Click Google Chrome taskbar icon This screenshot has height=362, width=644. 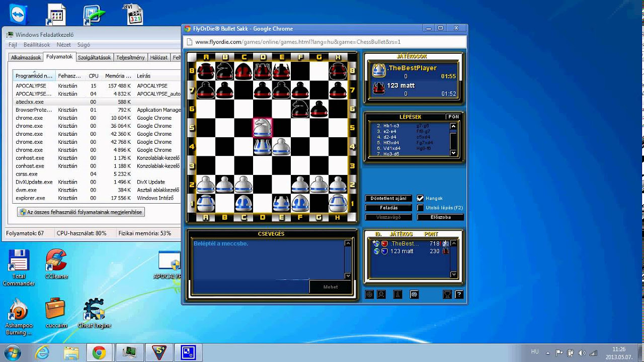tap(99, 353)
